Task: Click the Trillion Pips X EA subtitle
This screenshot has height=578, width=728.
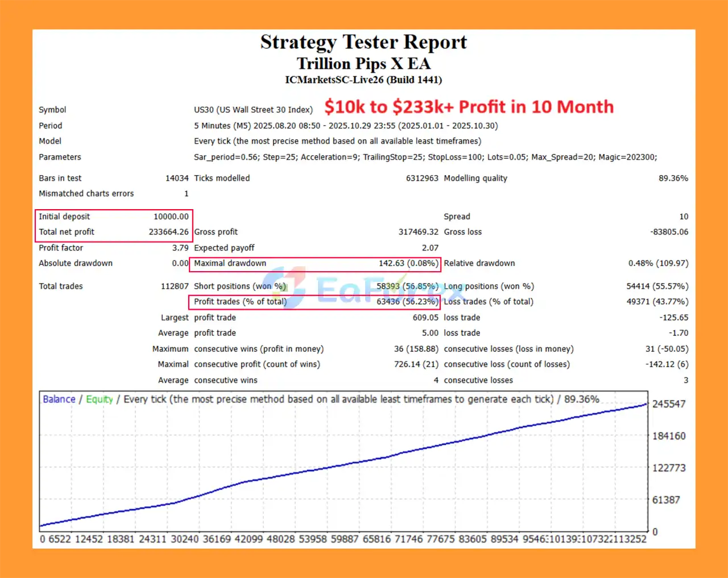Action: pos(363,64)
